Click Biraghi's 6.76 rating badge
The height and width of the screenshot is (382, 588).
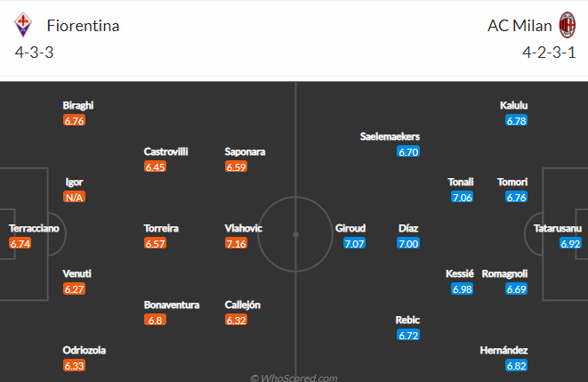coord(74,120)
